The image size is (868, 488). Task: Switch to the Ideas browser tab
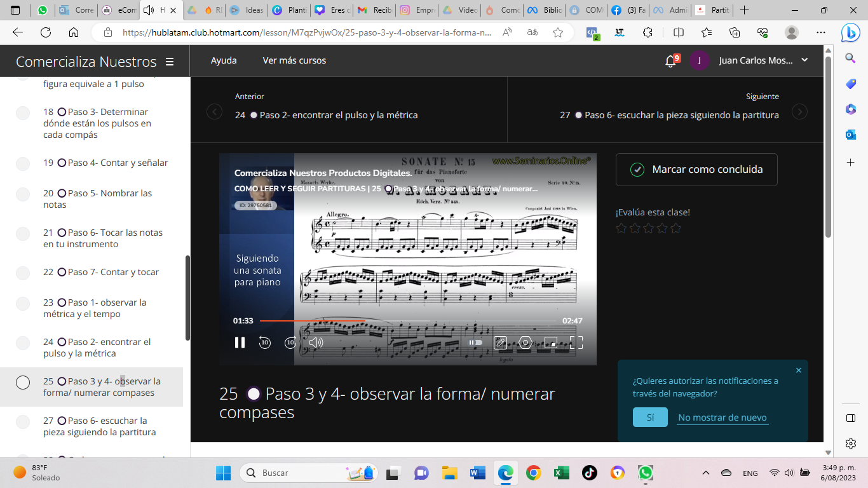coord(247,10)
